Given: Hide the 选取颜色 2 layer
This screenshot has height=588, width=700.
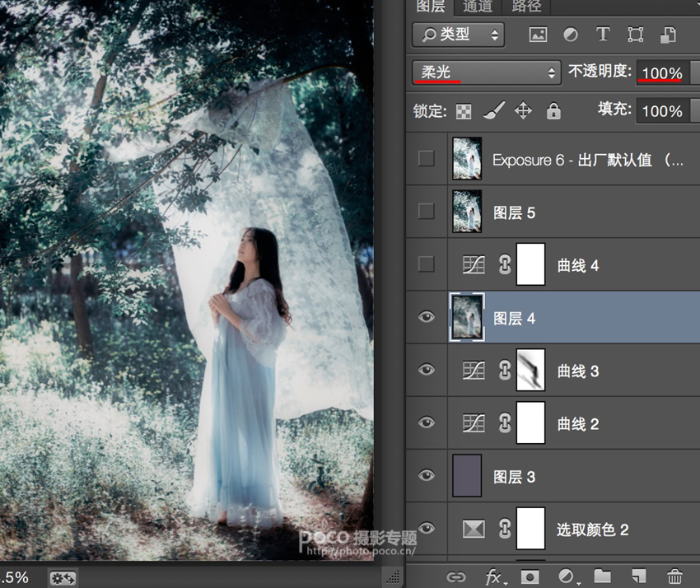Looking at the screenshot, I should (x=427, y=528).
